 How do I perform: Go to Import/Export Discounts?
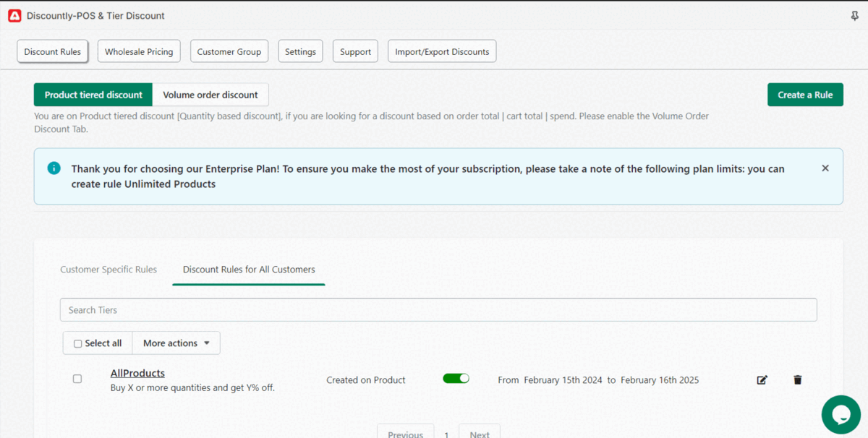click(442, 52)
